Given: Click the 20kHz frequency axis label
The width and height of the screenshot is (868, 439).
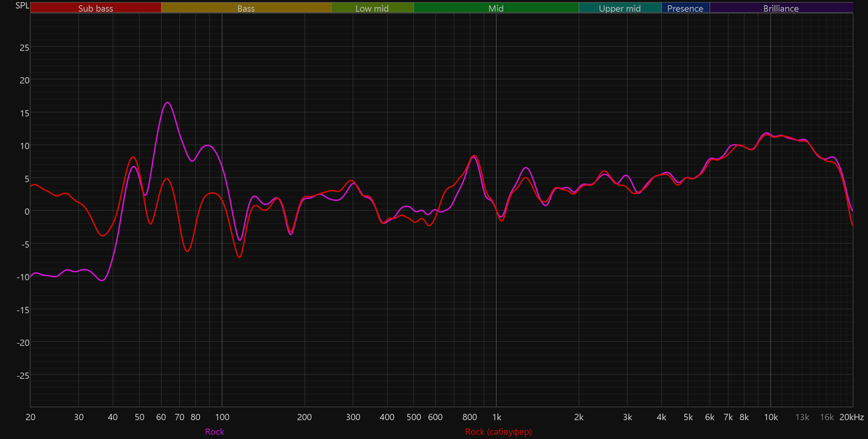Looking at the screenshot, I should tap(851, 417).
